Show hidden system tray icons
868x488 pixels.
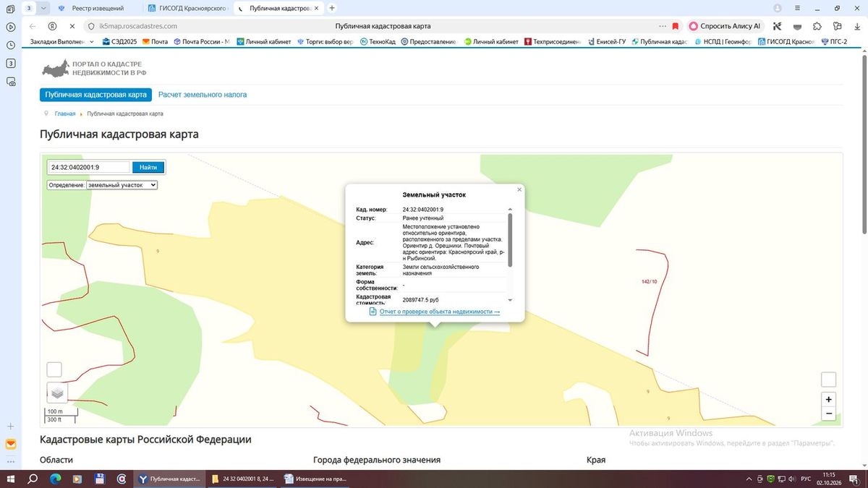point(749,479)
